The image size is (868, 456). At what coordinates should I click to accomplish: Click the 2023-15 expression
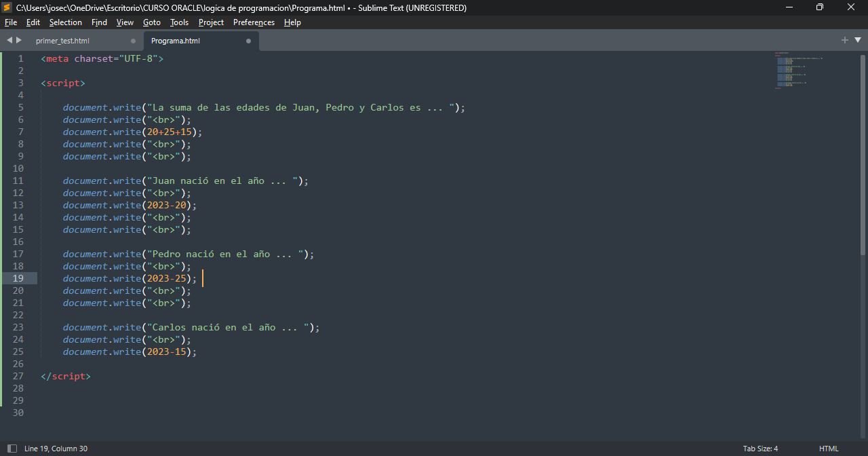click(x=167, y=352)
